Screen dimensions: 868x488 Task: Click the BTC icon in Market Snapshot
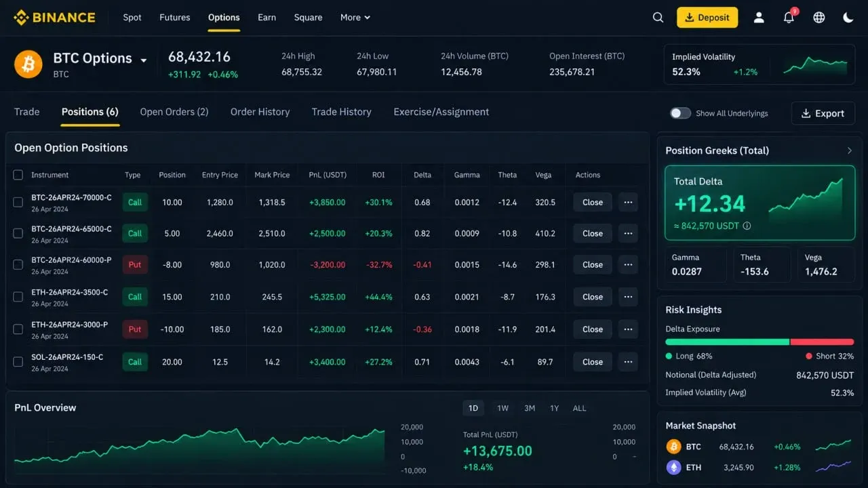[x=673, y=447]
